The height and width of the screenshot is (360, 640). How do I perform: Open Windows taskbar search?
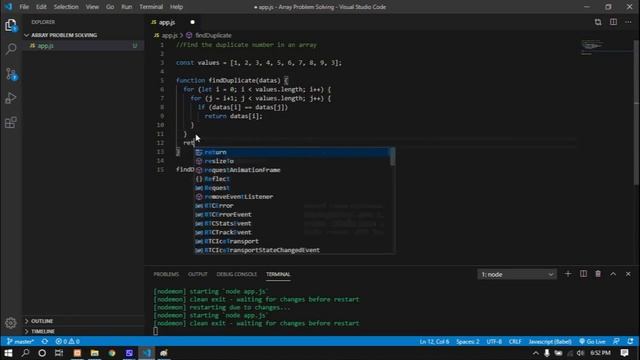(25, 353)
